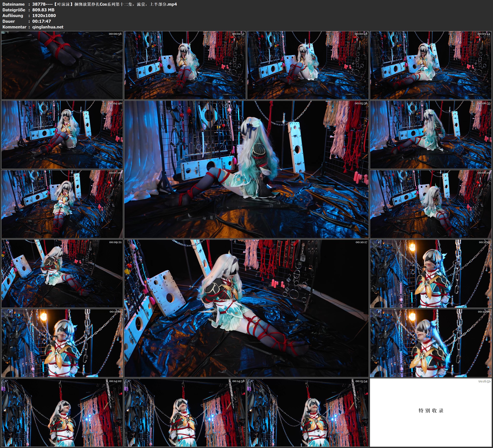493x448 pixels.
Task: Select the frame marked 00:11:13
Action: point(431,273)
